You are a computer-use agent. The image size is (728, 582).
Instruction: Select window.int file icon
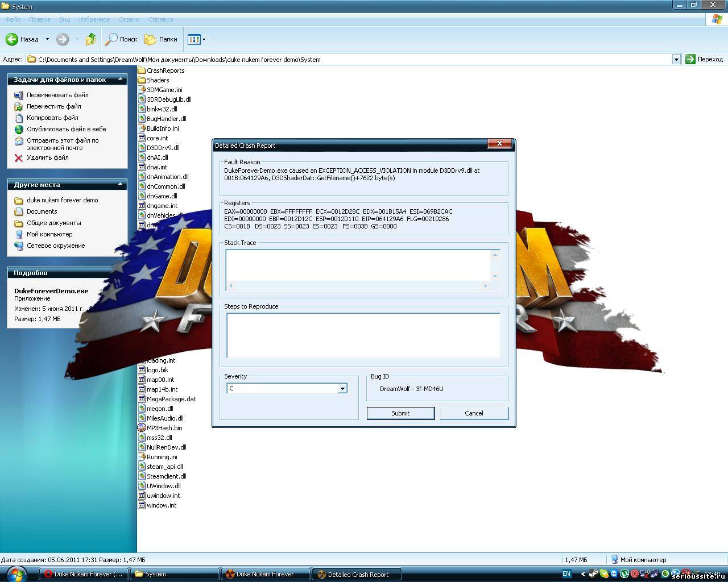(142, 505)
